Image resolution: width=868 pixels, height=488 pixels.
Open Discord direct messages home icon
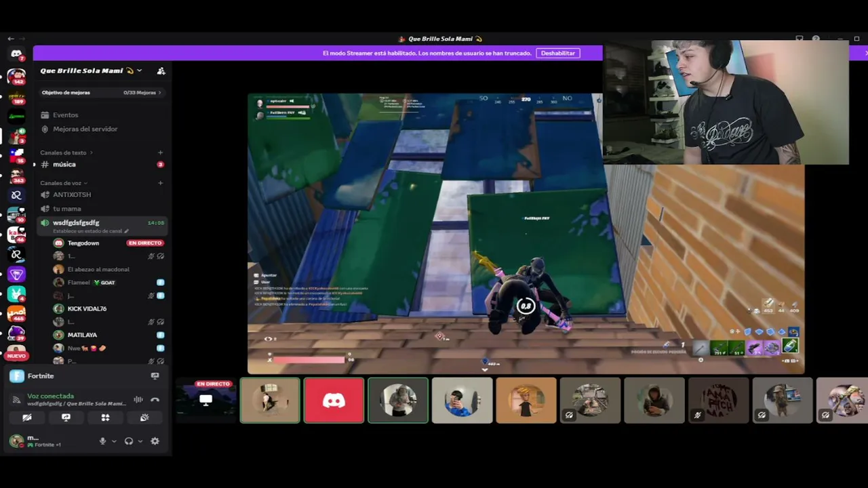coord(16,54)
